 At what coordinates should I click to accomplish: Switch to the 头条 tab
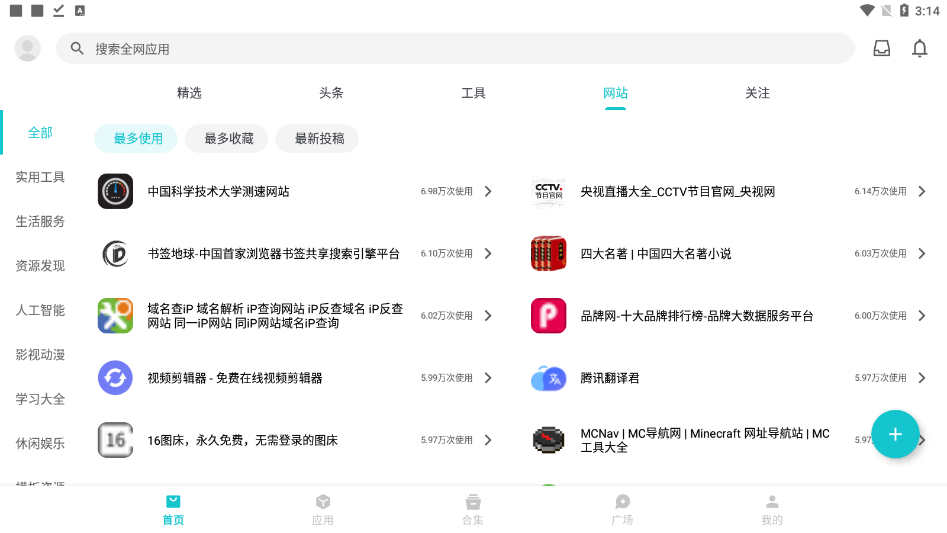[x=331, y=93]
